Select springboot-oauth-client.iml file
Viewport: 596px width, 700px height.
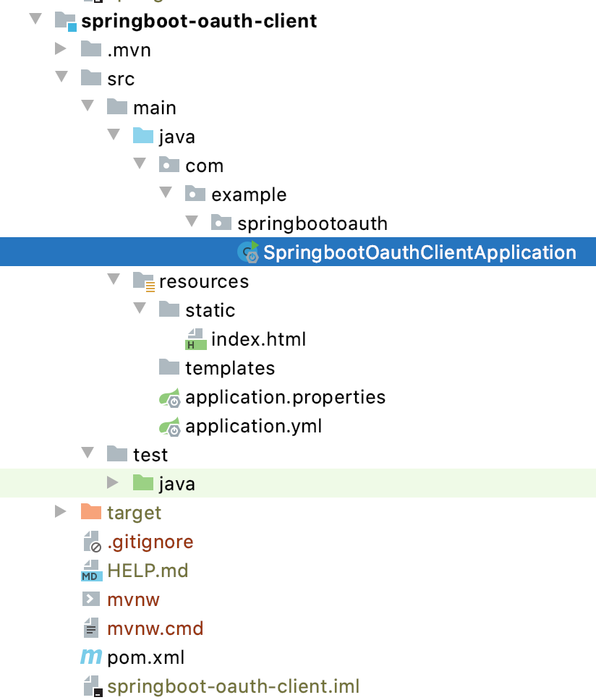click(233, 686)
